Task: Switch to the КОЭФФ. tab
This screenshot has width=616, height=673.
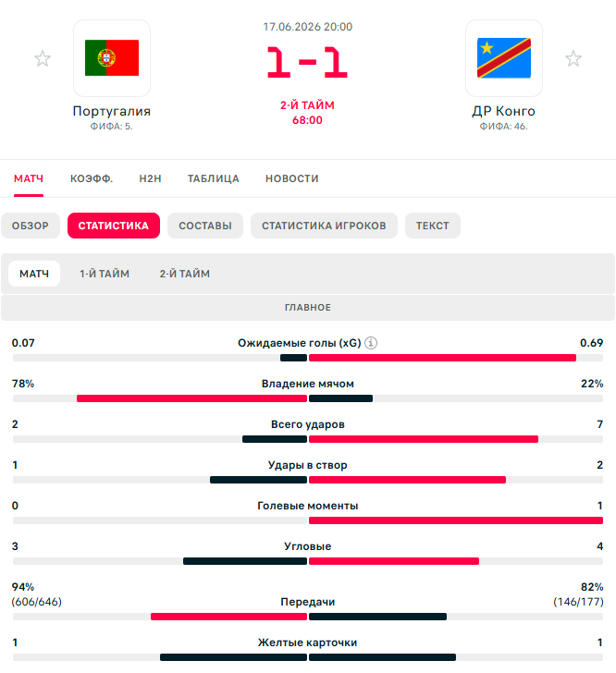Action: click(92, 178)
